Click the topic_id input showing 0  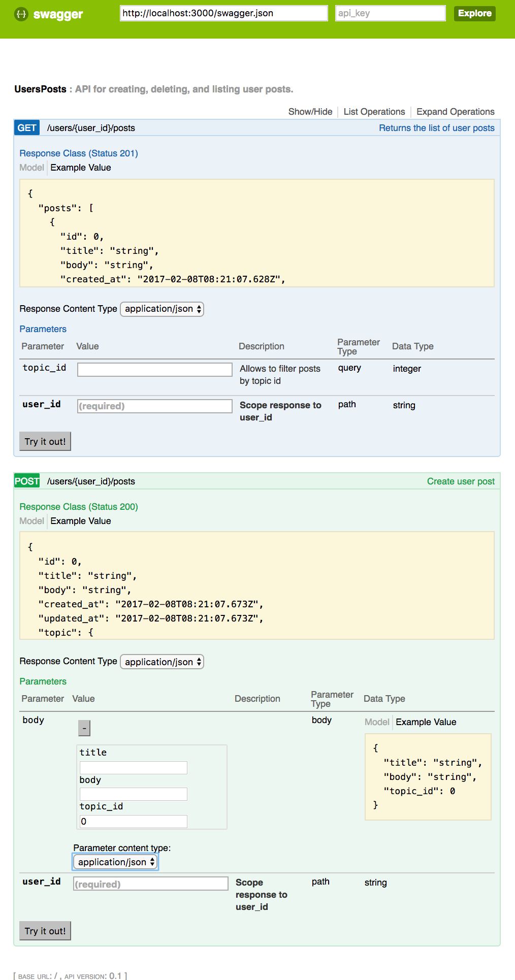[x=134, y=822]
